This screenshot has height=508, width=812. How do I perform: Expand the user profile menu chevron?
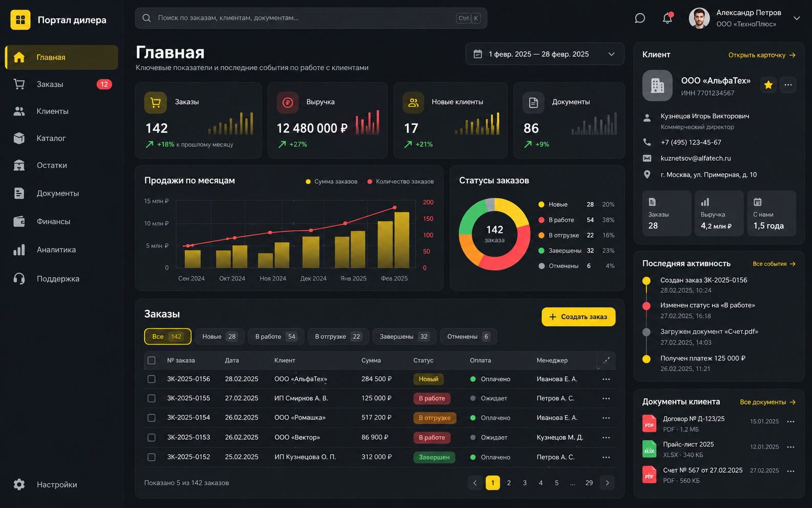point(797,18)
